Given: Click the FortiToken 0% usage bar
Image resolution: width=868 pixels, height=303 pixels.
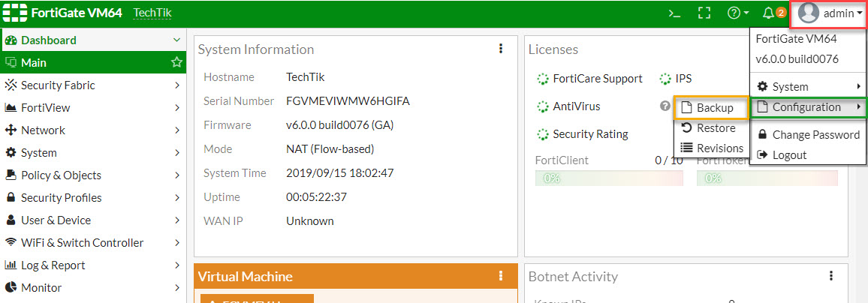Looking at the screenshot, I should 767,178.
